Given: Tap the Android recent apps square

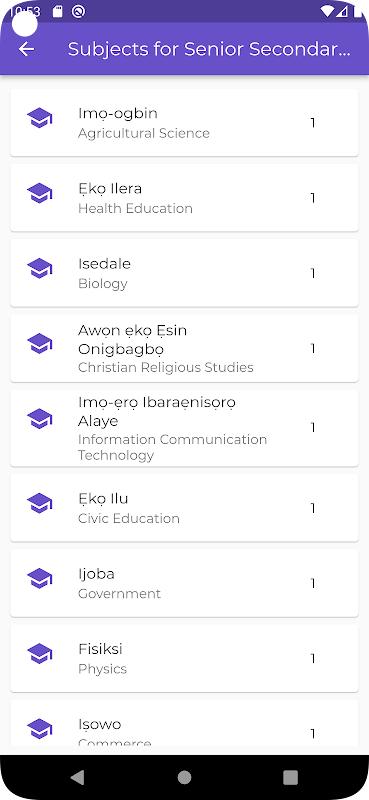Looking at the screenshot, I should pos(290,777).
